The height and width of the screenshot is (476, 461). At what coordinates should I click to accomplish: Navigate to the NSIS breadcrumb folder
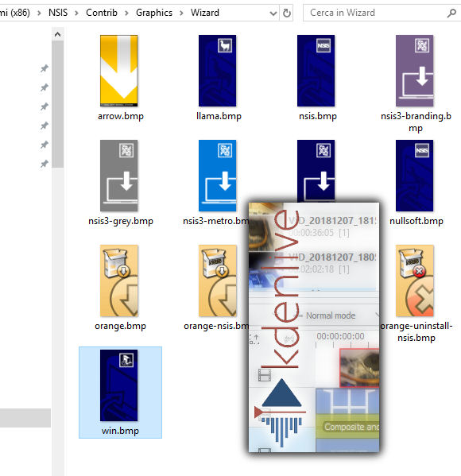tap(58, 13)
